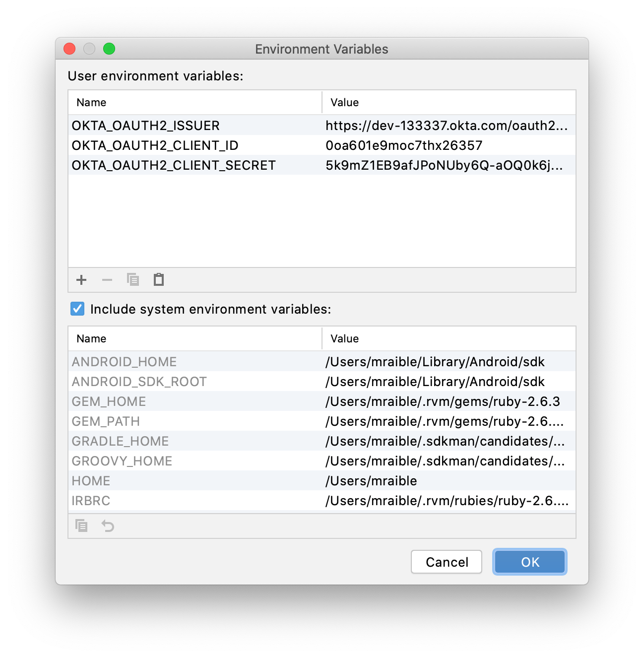Click the add variable plus icon
Image resolution: width=644 pixels, height=658 pixels.
[x=81, y=280]
